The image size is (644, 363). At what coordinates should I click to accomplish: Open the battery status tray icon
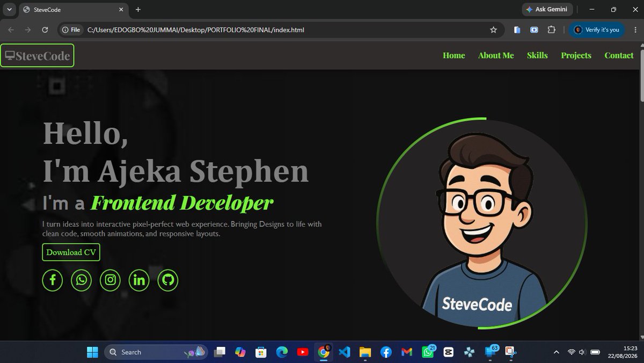[595, 352]
